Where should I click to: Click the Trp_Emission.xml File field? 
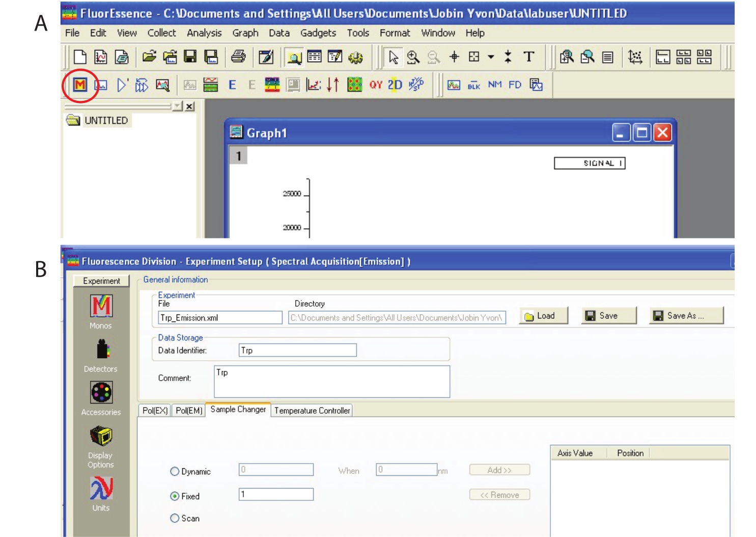coord(220,318)
